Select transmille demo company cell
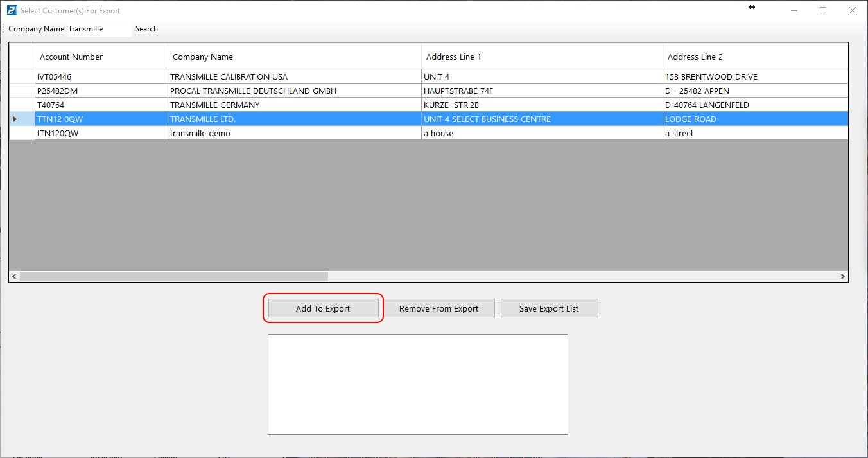Screen dimensions: 868x458 (295, 133)
